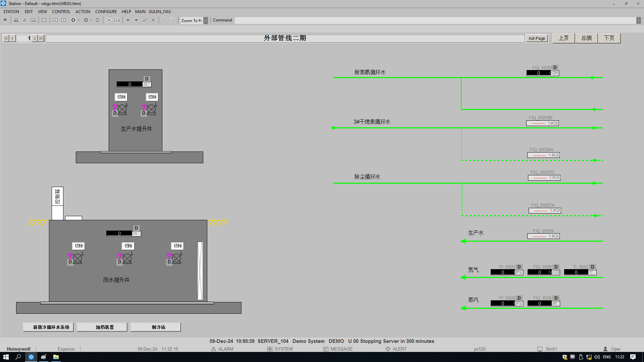
Task: Click the 上页 previous page button
Action: coord(563,38)
